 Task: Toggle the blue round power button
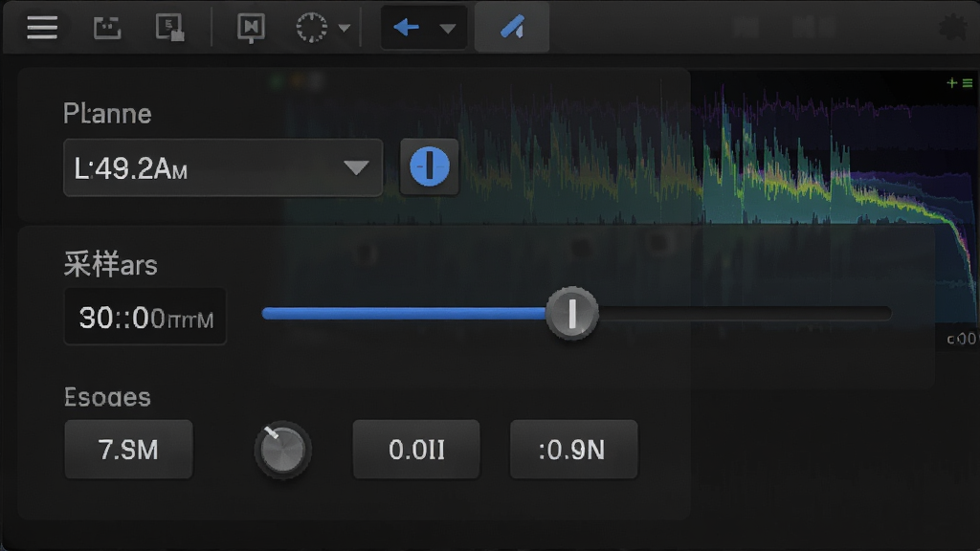[430, 166]
